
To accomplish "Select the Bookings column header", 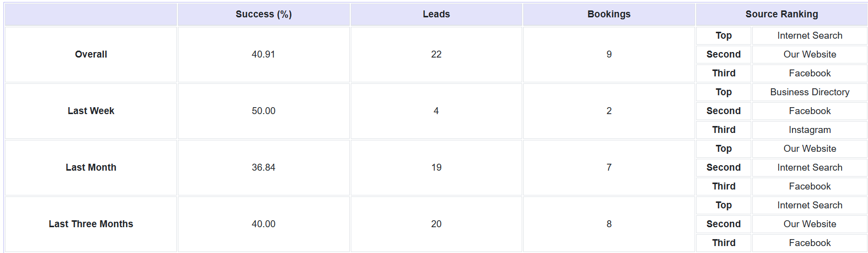I will [x=609, y=14].
